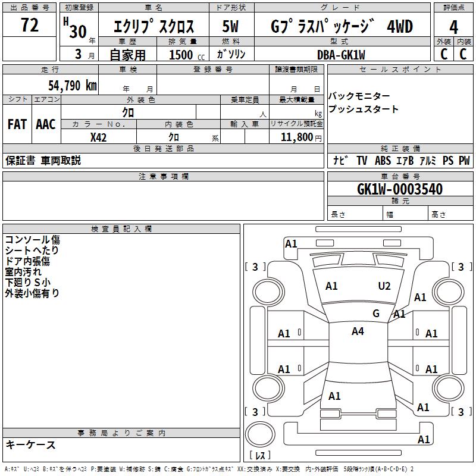Screen dimensions: 476x476
Task: Select the PS equipment entry
Action: coord(448,160)
